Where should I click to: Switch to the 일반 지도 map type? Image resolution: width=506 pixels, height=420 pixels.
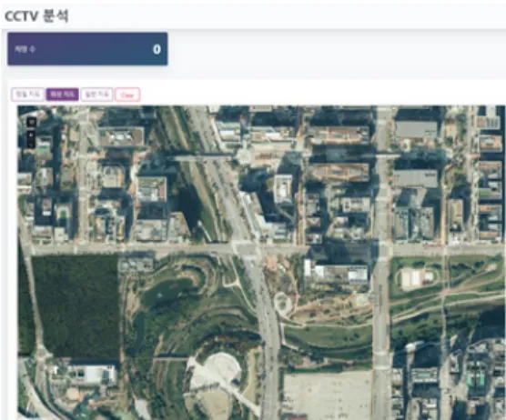(x=96, y=95)
